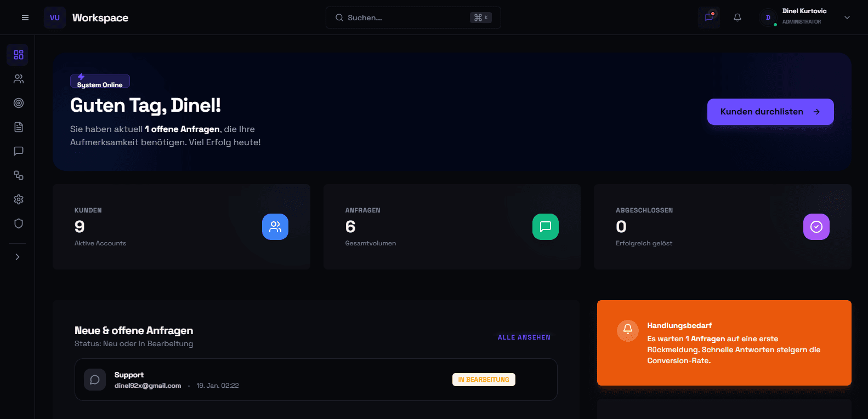Open the chat bubble icon in sidebar
The height and width of the screenshot is (419, 868).
(19, 151)
